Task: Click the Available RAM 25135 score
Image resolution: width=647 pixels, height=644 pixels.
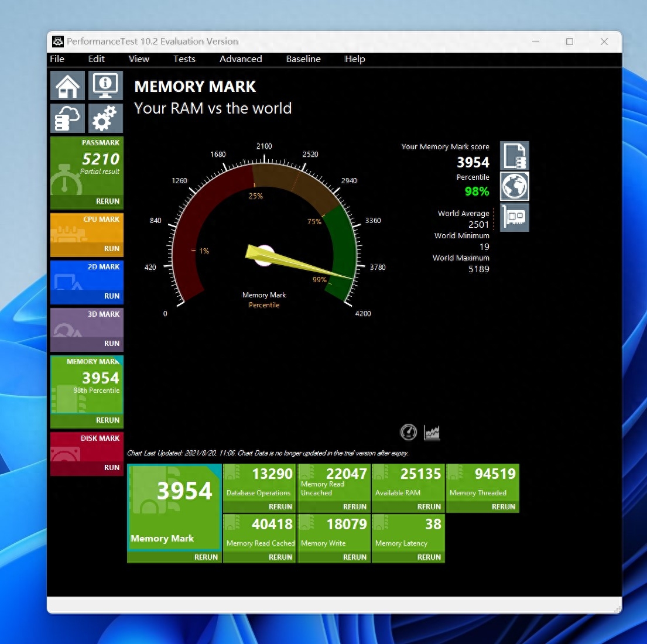Action: click(420, 474)
